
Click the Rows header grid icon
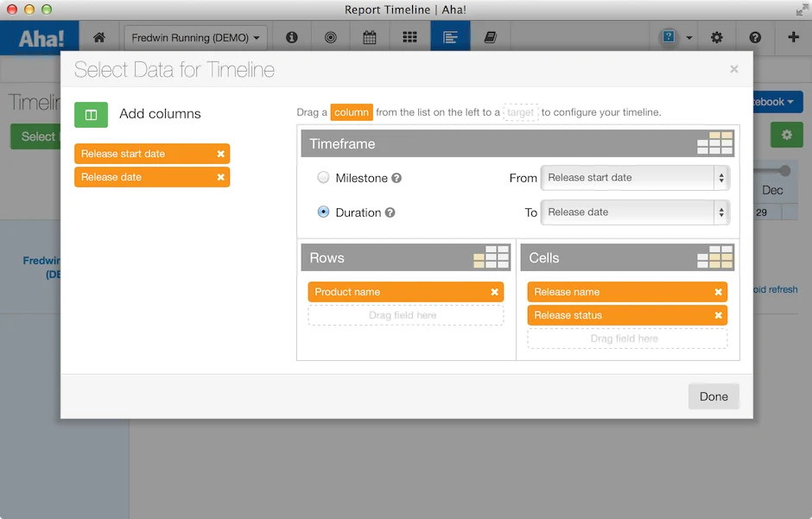(491, 257)
